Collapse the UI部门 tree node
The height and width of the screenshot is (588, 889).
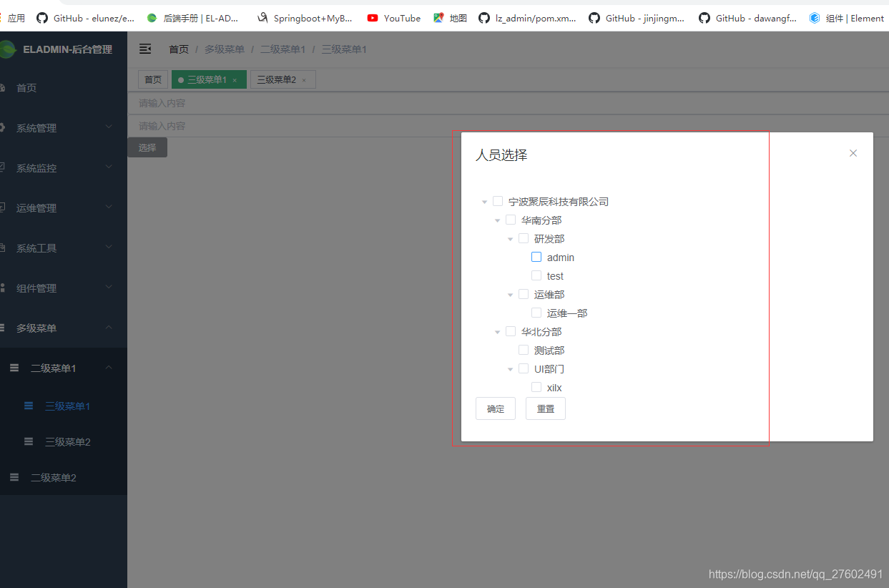pos(511,369)
